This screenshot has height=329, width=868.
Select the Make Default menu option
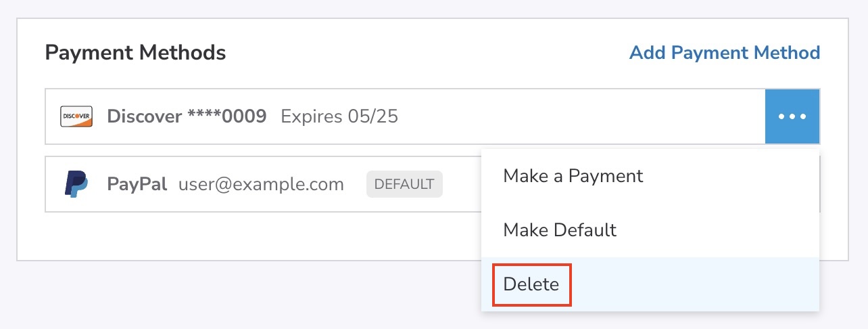point(560,230)
